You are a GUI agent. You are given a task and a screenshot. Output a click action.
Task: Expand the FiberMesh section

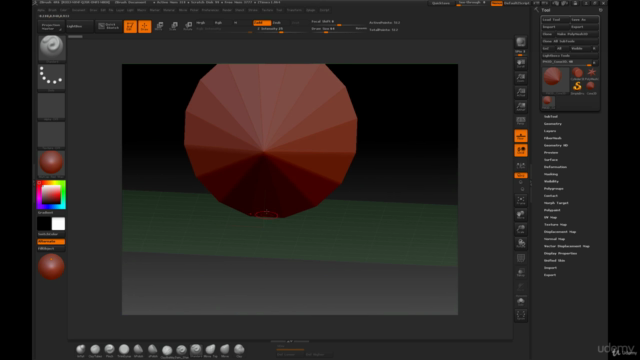point(553,138)
